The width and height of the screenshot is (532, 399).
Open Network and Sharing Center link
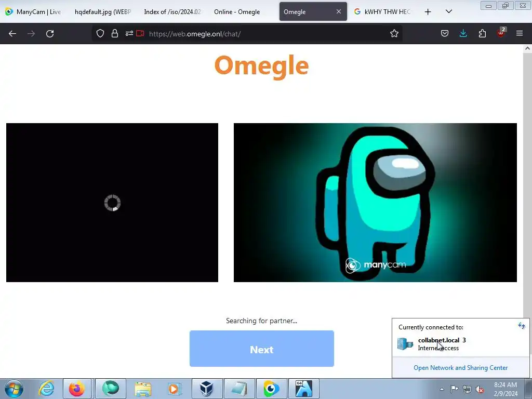coord(460,368)
